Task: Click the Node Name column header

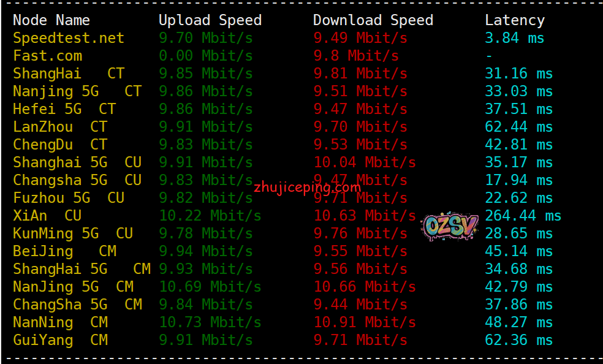Action: [51, 20]
